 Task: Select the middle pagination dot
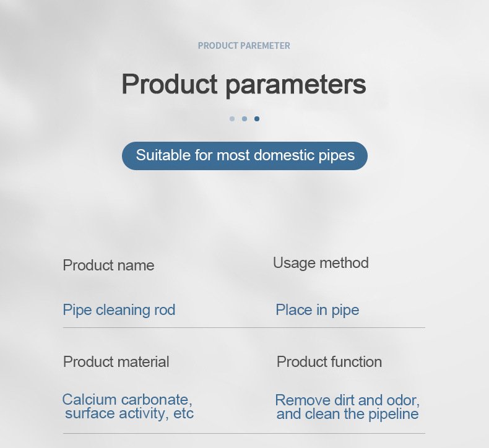[244, 119]
